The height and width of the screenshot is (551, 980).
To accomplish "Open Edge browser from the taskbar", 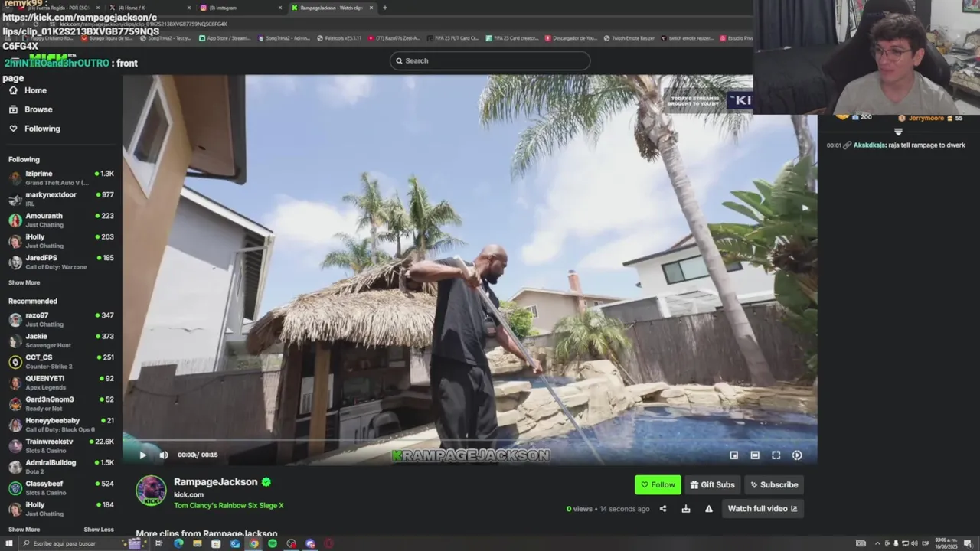I will (178, 544).
